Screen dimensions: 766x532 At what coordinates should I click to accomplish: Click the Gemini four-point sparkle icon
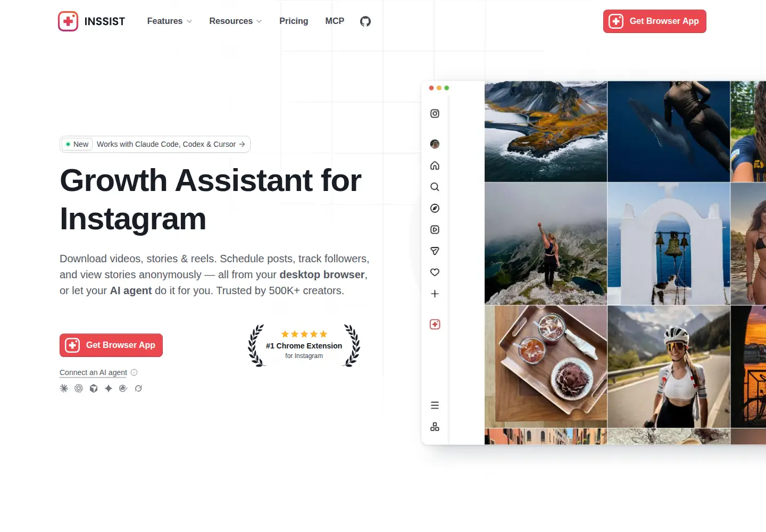click(x=109, y=388)
